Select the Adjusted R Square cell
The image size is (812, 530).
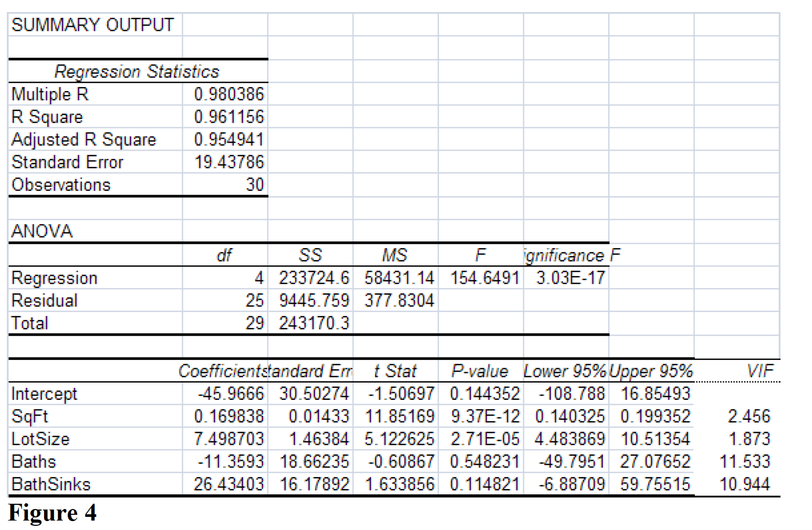click(x=84, y=140)
